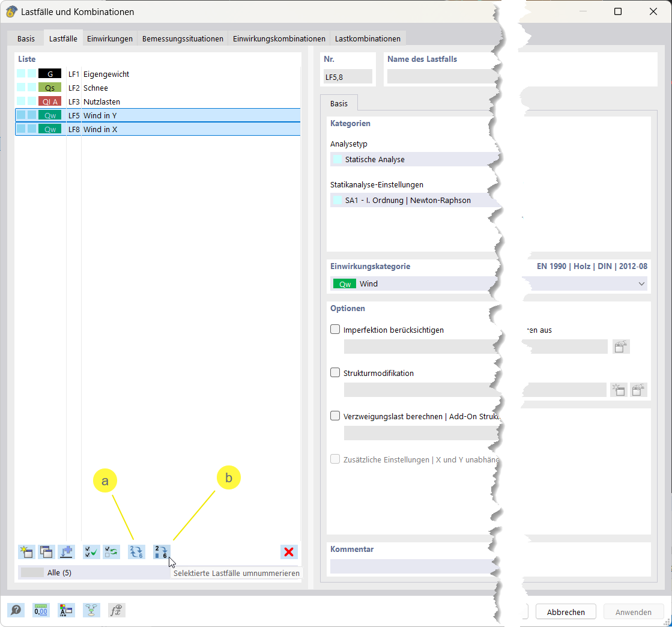Select all items checkmark icon
Screen dimensions: 672x627
91,551
